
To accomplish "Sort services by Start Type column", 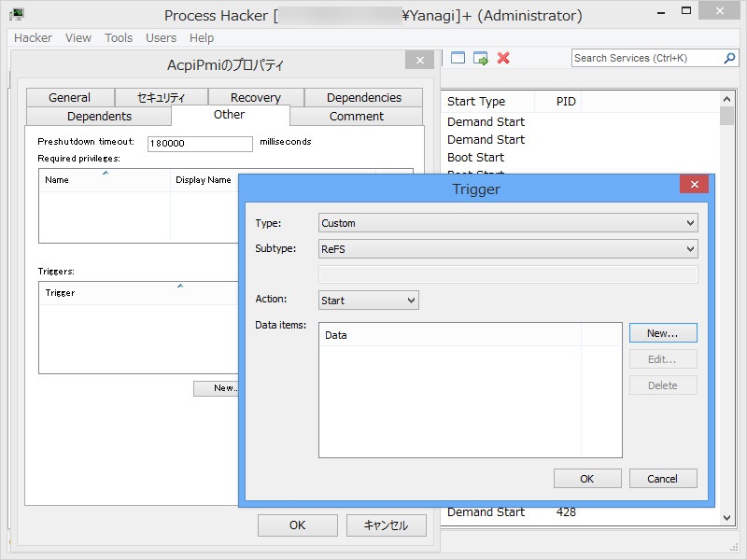I will (x=487, y=102).
